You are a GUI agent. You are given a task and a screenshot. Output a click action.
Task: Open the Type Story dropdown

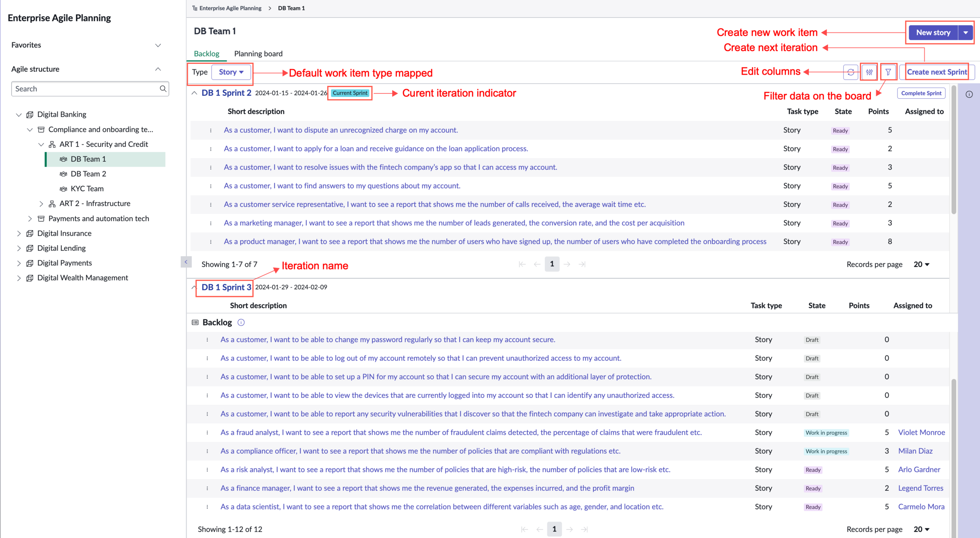[x=231, y=72]
